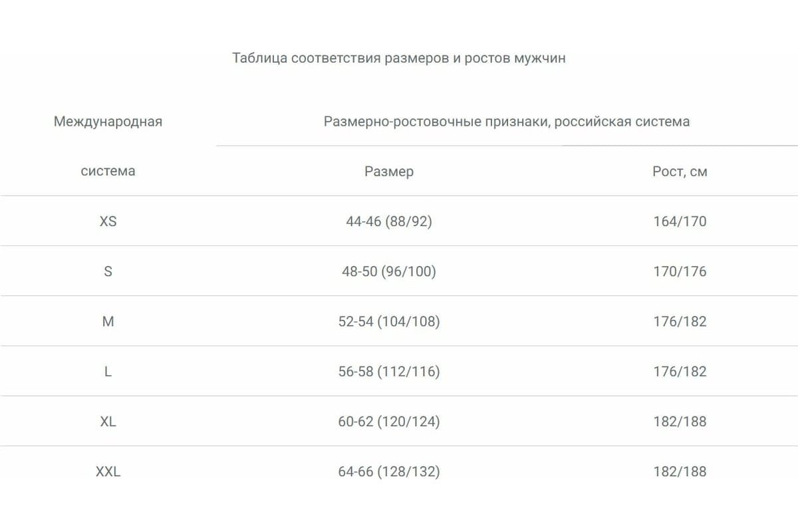798x532 pixels.
Task: Click the S size row label
Action: (108, 271)
